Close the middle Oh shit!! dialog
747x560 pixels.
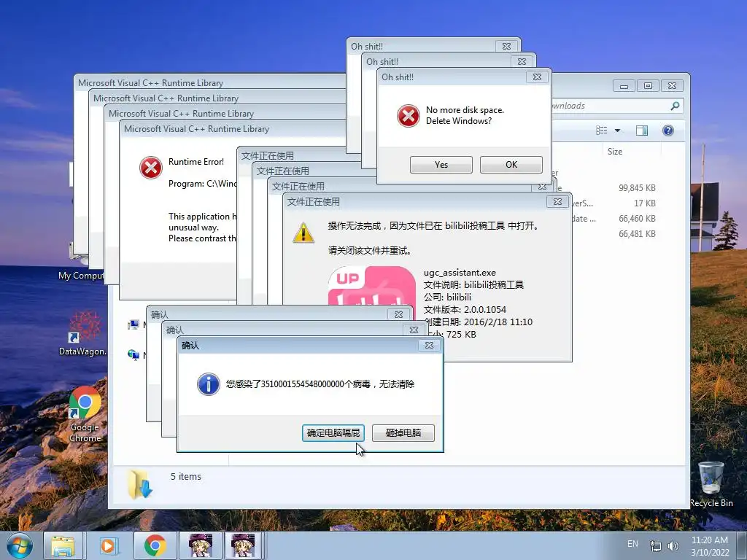point(522,61)
